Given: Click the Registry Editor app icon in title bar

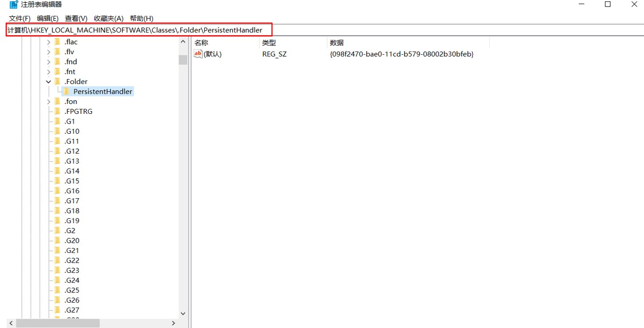Looking at the screenshot, I should (x=14, y=5).
